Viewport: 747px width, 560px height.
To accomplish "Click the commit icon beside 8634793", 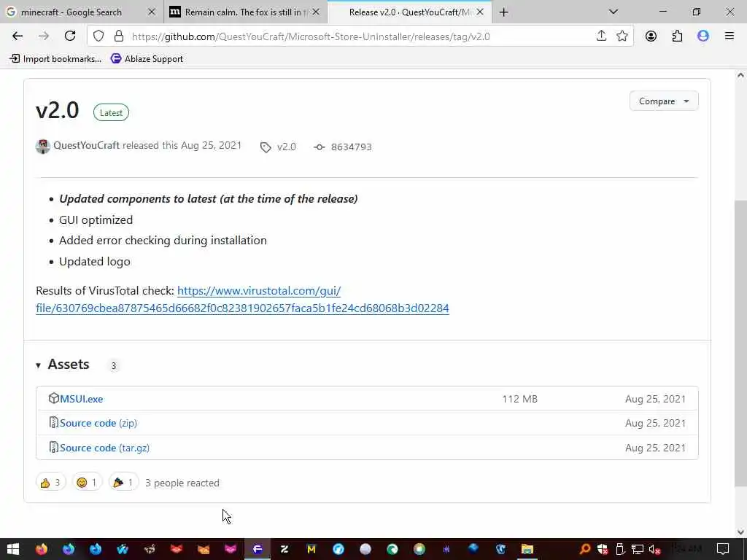I will click(x=320, y=147).
